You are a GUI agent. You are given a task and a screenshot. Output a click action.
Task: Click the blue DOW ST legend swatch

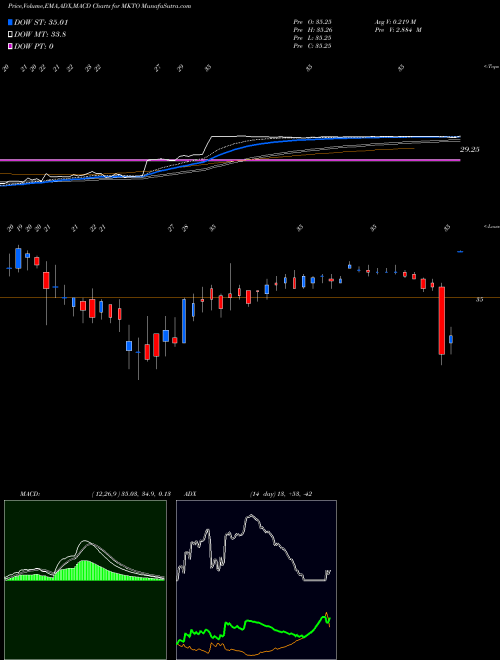[11, 22]
